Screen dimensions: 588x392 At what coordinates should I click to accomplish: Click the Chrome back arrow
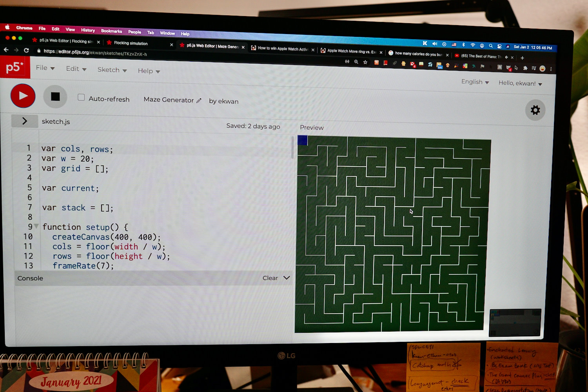6,50
